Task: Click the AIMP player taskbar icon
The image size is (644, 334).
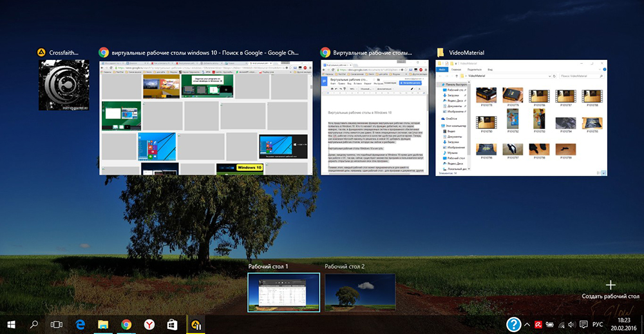Action: pos(194,324)
